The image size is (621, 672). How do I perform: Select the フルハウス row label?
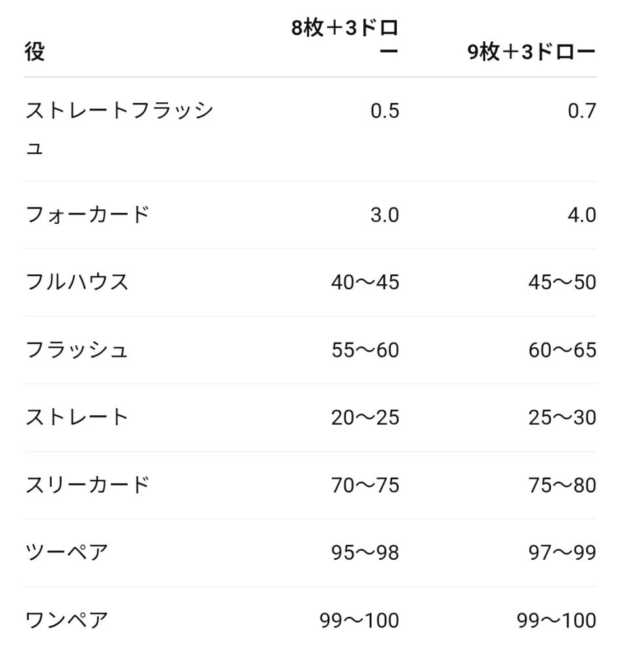click(x=77, y=282)
